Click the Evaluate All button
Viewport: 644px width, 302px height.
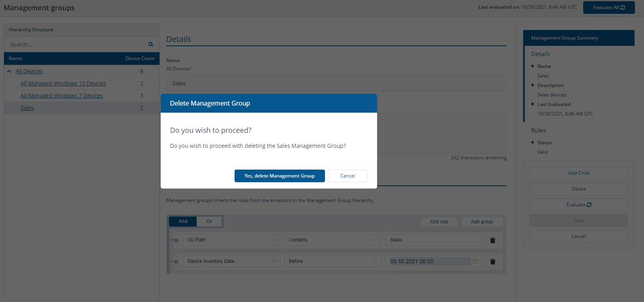[x=608, y=8]
